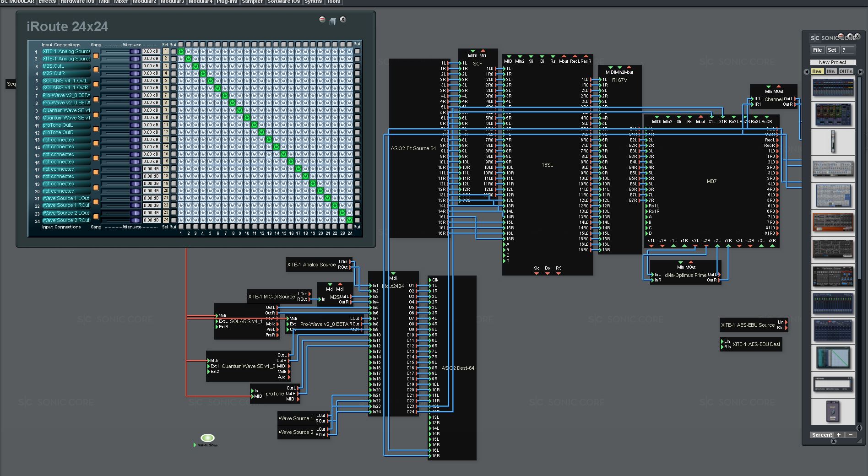Screen dimensions: 868x476
Task: Click the Attenuate slider for input row 1
Action: pos(120,52)
